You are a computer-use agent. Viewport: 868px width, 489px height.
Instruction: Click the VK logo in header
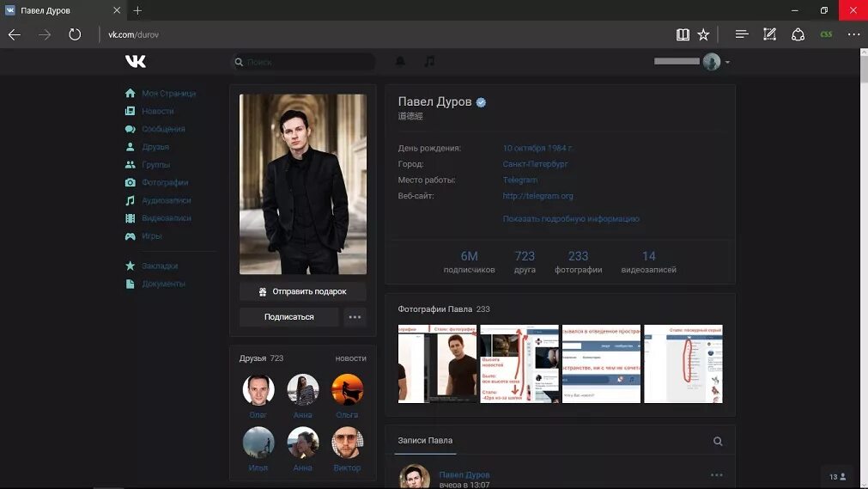point(135,61)
